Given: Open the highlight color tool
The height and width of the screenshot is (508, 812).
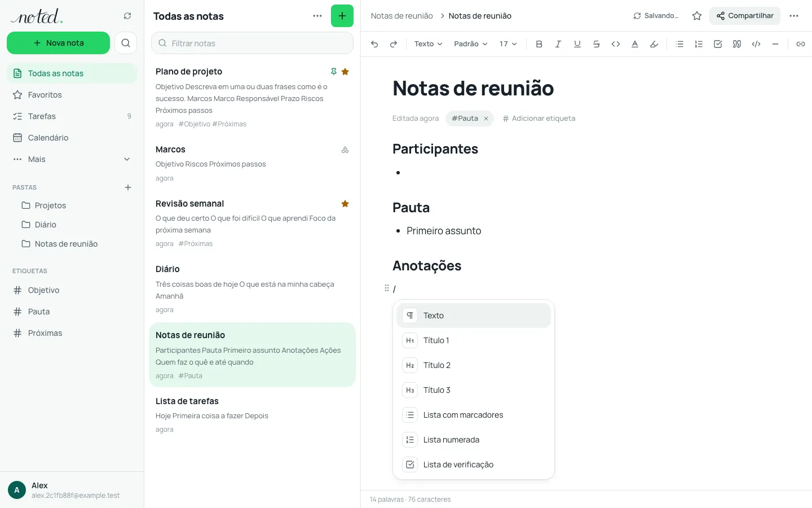Looking at the screenshot, I should point(654,44).
